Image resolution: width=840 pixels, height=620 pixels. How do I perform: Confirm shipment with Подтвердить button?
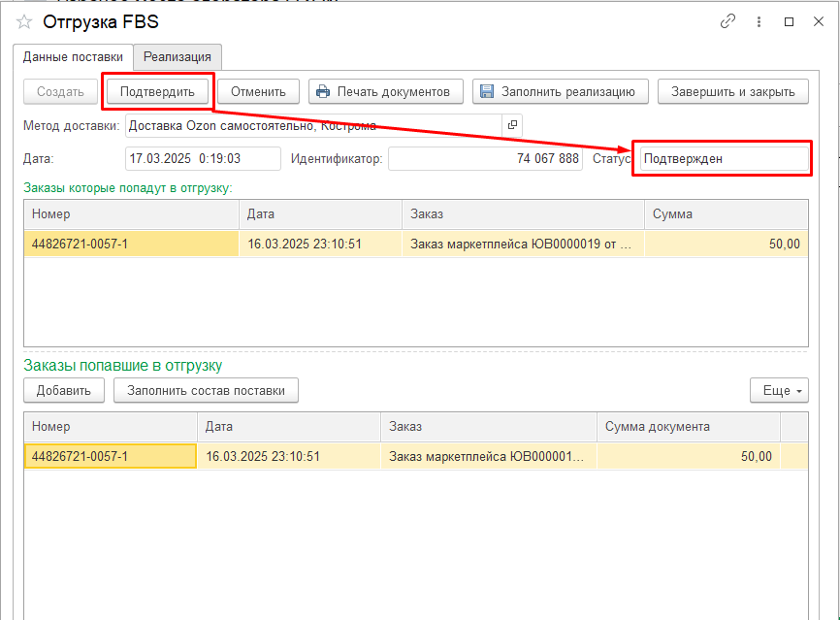point(157,91)
